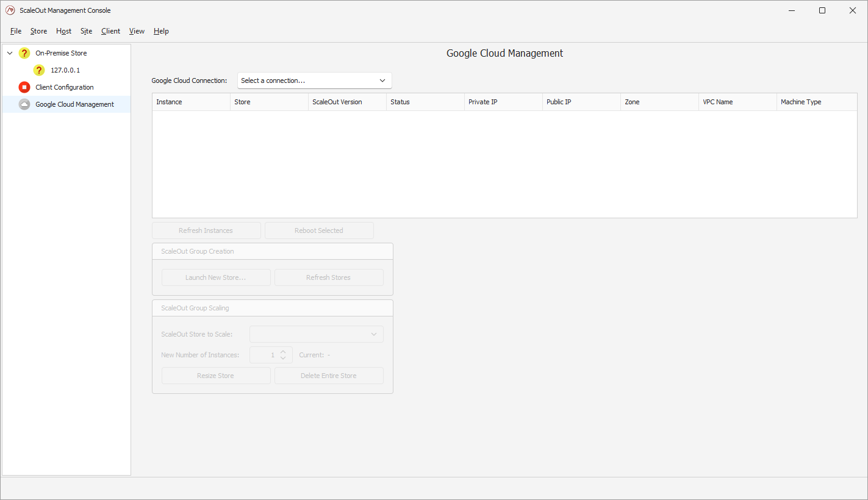Click the yellow question icon beside On-Premise Store
Image resolution: width=868 pixels, height=500 pixels.
[x=24, y=53]
